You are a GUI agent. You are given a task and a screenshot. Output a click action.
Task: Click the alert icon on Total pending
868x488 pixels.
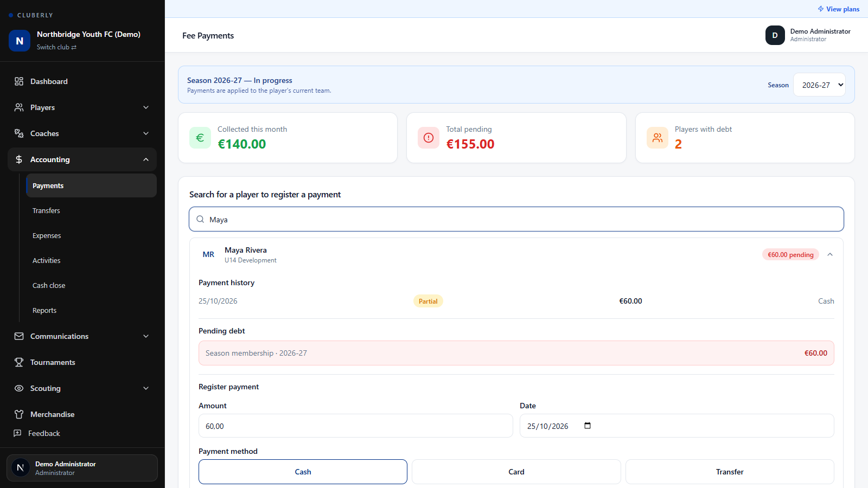point(429,138)
